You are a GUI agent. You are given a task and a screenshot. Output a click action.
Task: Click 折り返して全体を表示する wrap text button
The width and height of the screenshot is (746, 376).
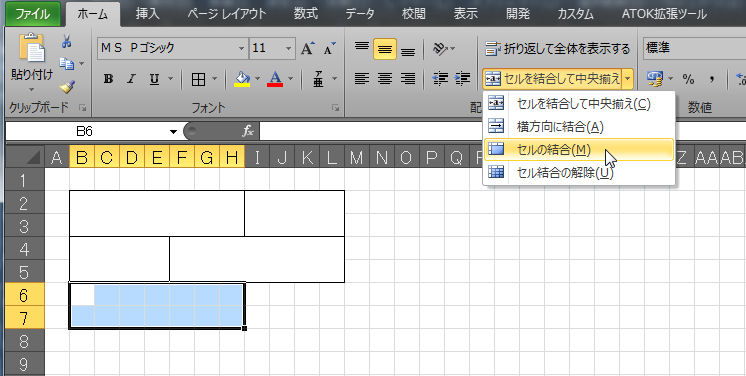[x=557, y=49]
